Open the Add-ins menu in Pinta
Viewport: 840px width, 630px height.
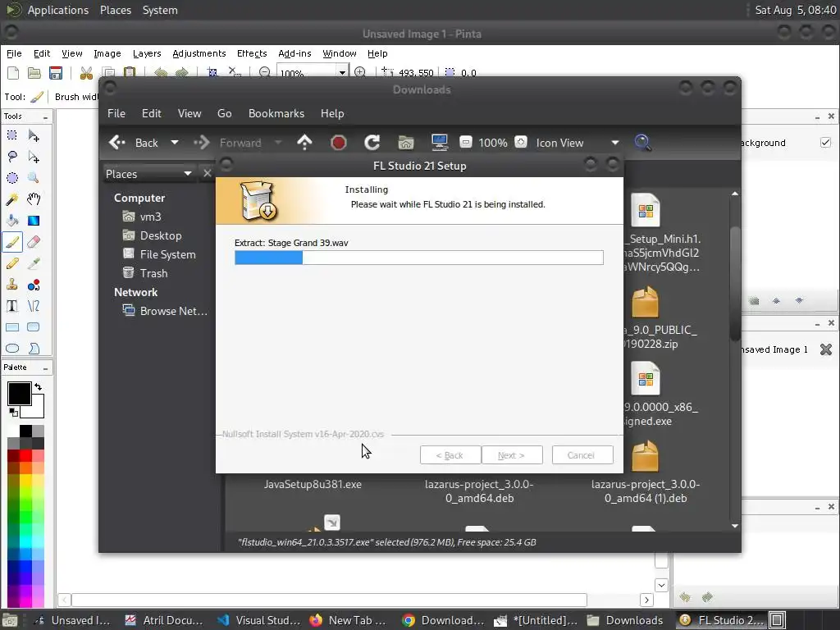point(294,53)
